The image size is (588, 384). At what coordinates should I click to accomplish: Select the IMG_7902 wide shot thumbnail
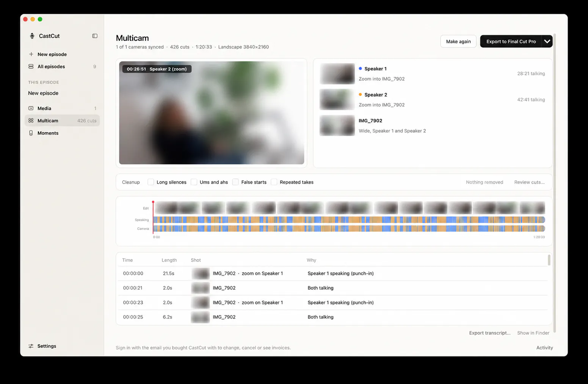tap(337, 125)
